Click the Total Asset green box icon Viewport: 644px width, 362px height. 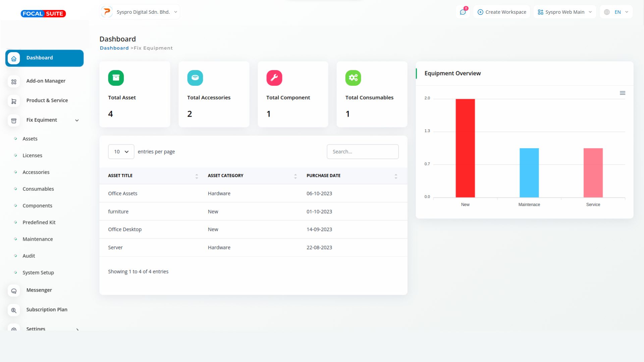pyautogui.click(x=116, y=78)
